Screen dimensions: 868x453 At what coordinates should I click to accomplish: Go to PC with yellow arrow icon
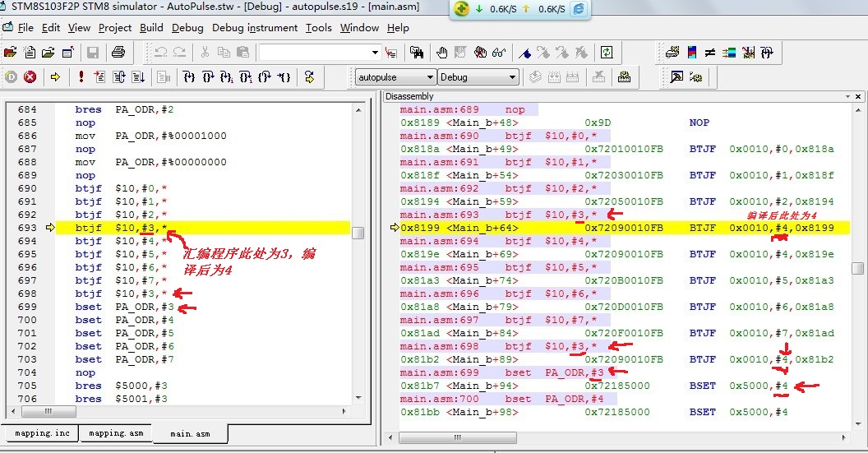(55, 77)
